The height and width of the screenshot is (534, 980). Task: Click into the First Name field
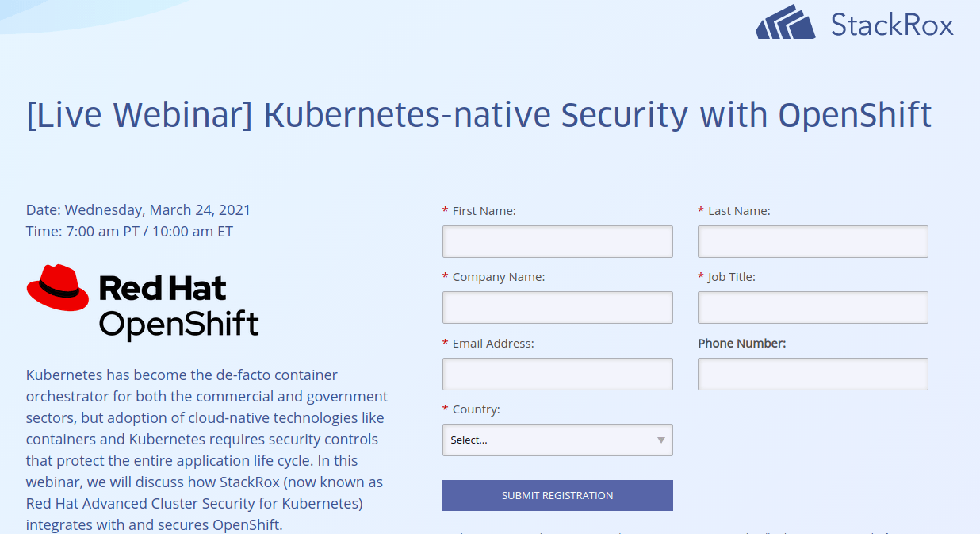tap(557, 241)
